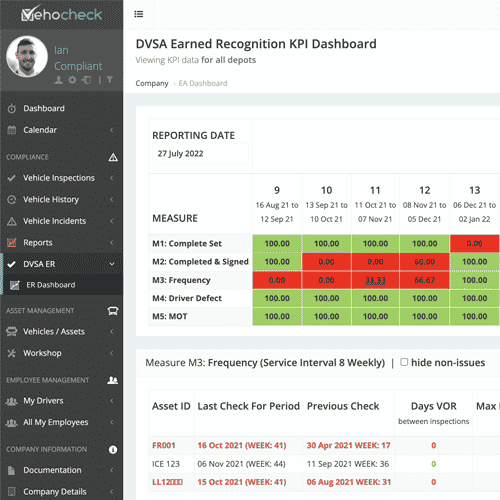Expand the Vehicle Incidents chevron
This screenshot has width=500, height=500.
(x=112, y=221)
